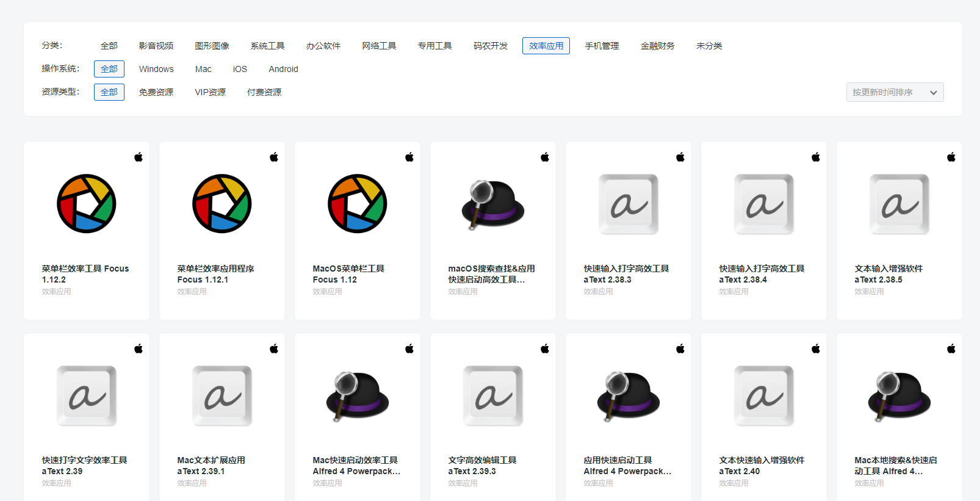This screenshot has width=980, height=501.
Task: Filter by 免费资源 resource type
Action: (156, 92)
